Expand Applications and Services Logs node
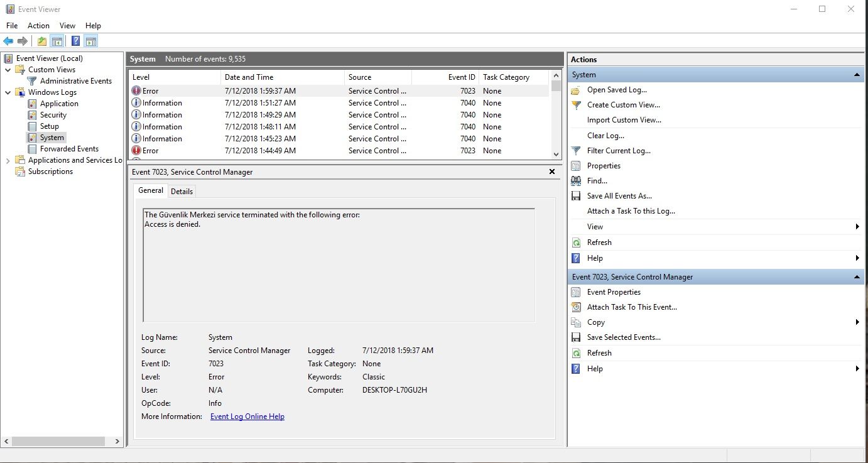Viewport: 868px width, 463px height. 8,160
